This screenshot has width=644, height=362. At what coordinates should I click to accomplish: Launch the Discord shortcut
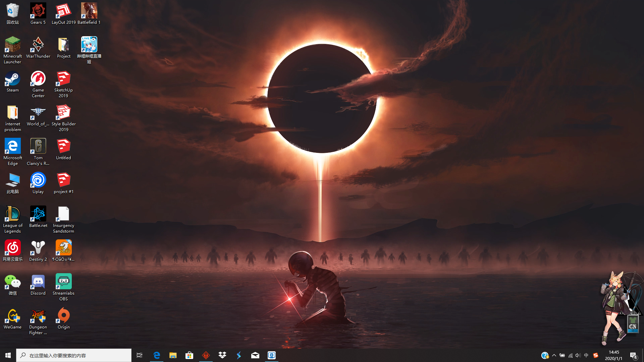pos(38,285)
